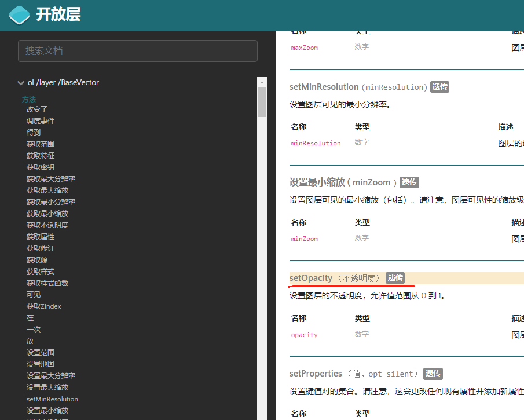This screenshot has width=524, height=420.
Task: Open the 调度事件 method link
Action: click(41, 120)
